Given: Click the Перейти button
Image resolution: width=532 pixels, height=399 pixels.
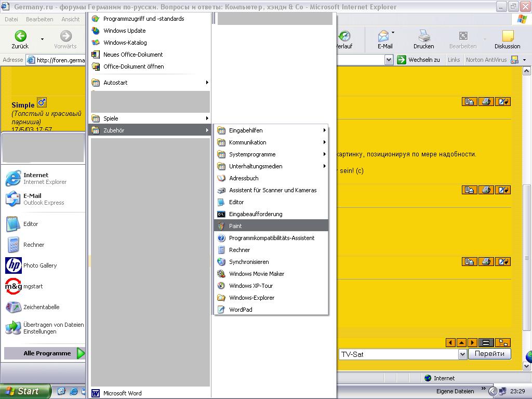Looking at the screenshot, I should point(489,354).
